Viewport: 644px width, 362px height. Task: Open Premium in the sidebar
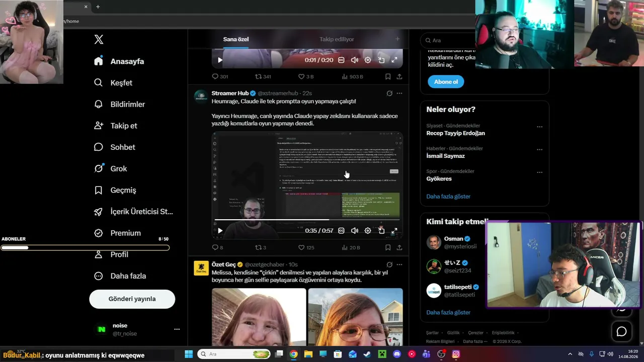118,233
